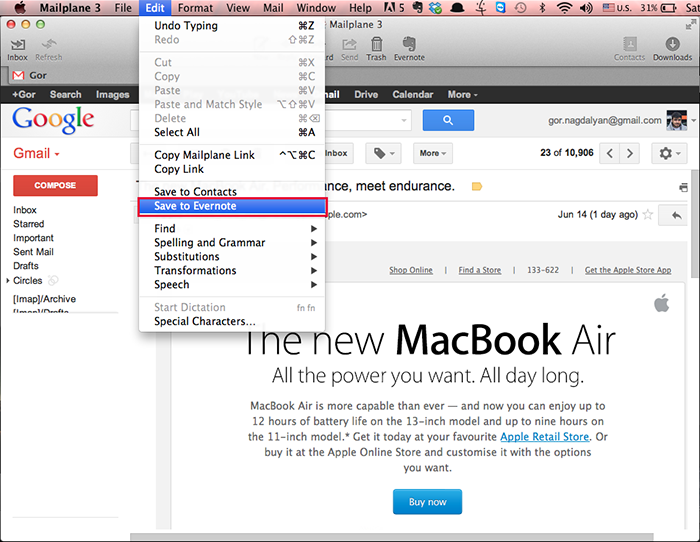Choose Save to Contacts
Image resolution: width=700 pixels, height=542 pixels.
[232, 192]
